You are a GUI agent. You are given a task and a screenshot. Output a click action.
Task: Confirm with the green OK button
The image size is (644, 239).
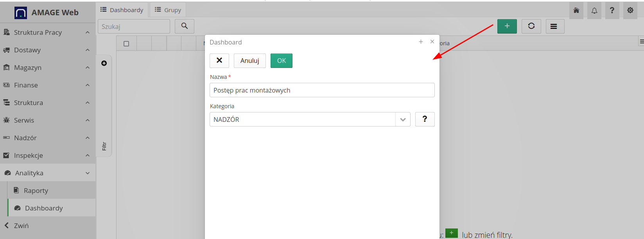click(x=281, y=61)
